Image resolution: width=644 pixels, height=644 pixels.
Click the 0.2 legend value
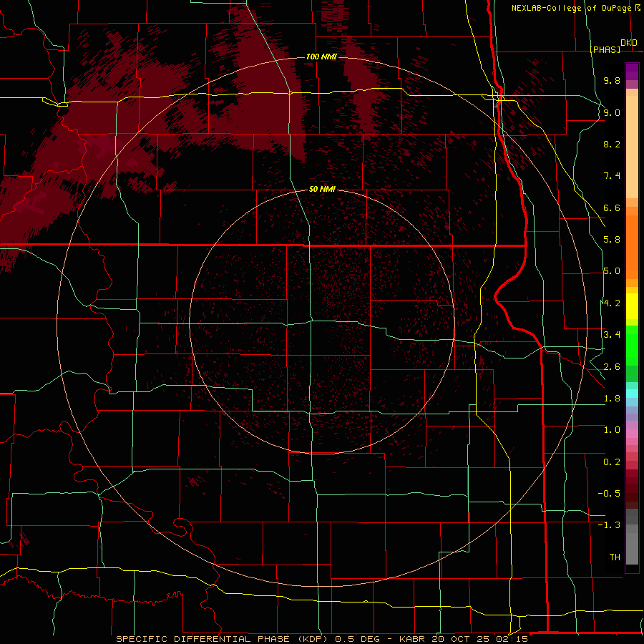(x=612, y=462)
